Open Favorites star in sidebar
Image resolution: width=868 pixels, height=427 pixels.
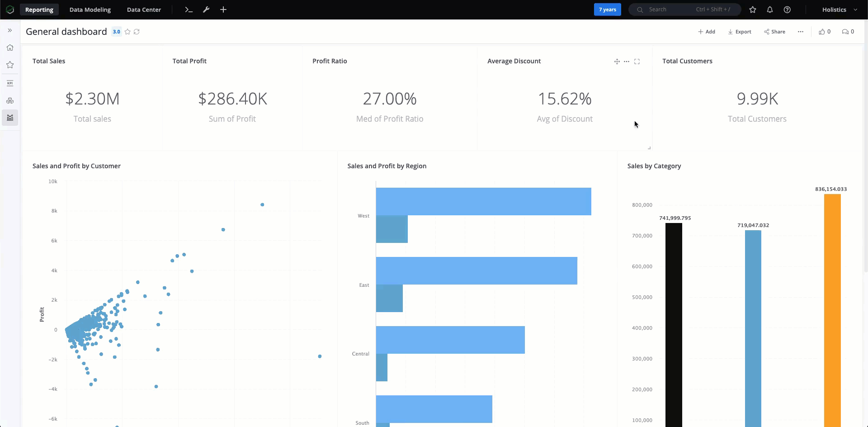click(10, 65)
